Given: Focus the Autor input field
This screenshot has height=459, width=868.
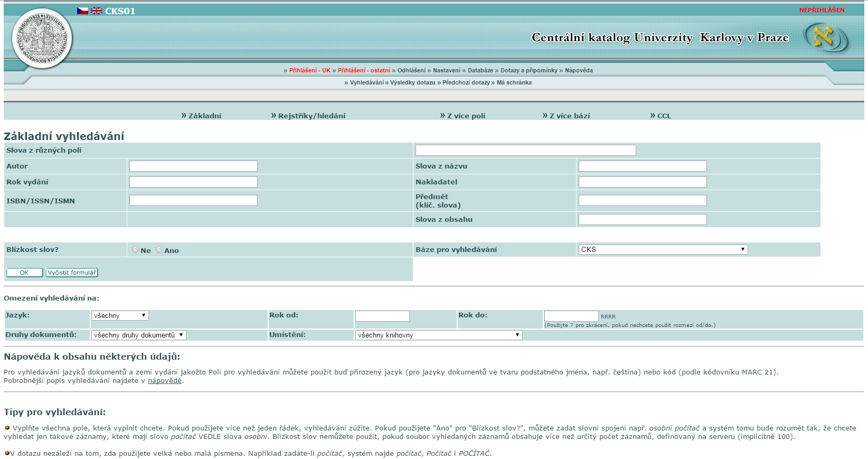Looking at the screenshot, I should [x=193, y=166].
